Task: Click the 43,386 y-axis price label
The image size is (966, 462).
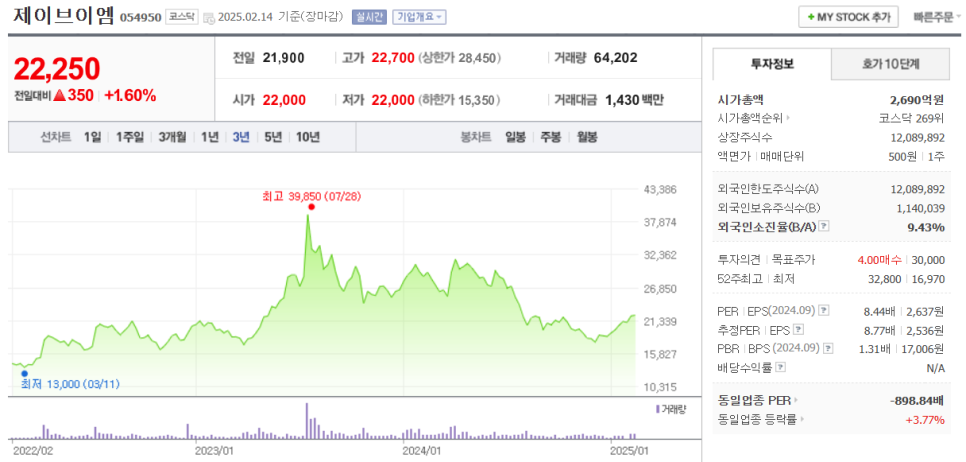Action: pos(659,189)
